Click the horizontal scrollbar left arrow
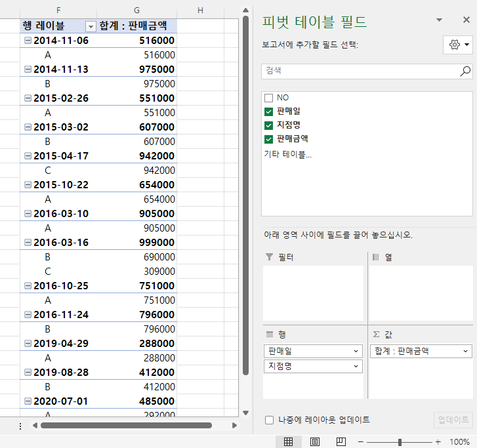This screenshot has width=477, height=448. (35, 425)
